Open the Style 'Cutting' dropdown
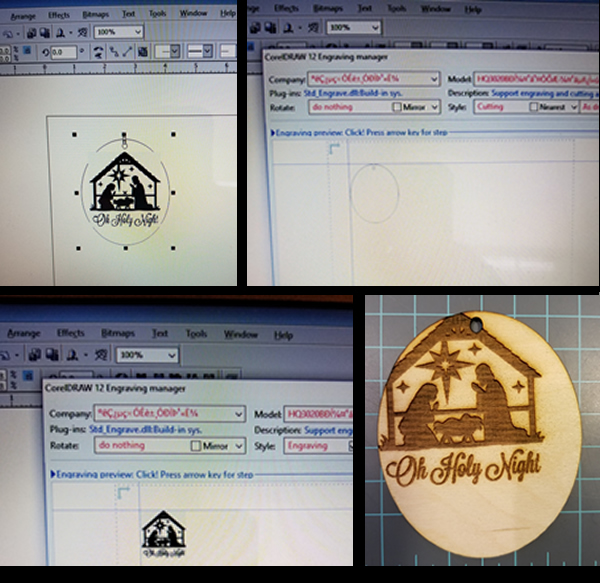This screenshot has width=600, height=583. pyautogui.click(x=501, y=107)
